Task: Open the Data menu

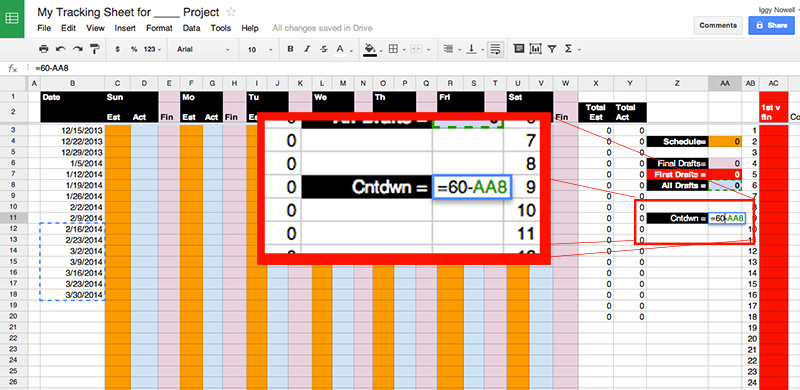Action: click(191, 28)
